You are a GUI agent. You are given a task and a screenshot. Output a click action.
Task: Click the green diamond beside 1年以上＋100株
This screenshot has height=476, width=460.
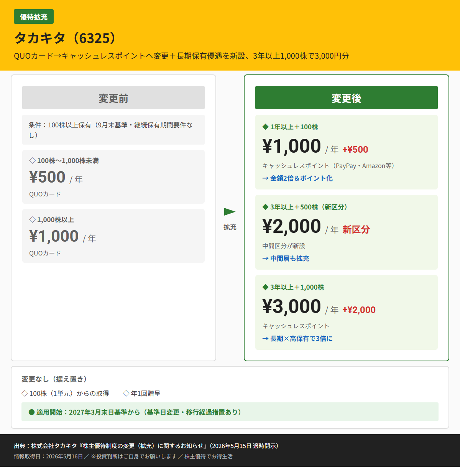pyautogui.click(x=265, y=127)
